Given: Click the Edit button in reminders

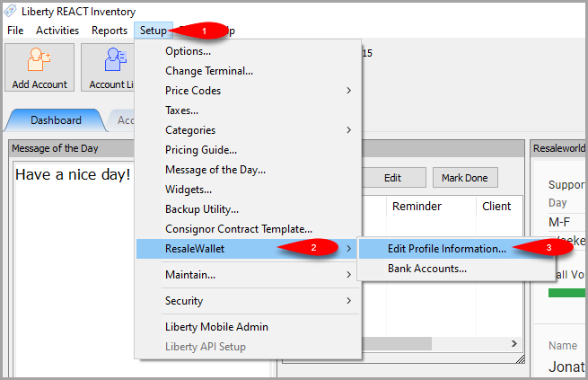Looking at the screenshot, I should (392, 178).
